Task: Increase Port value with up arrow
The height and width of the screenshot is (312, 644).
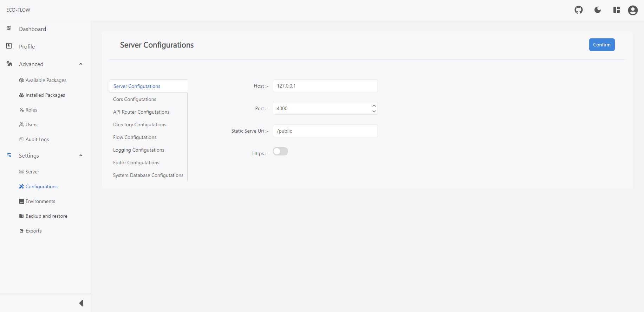Action: (x=374, y=106)
